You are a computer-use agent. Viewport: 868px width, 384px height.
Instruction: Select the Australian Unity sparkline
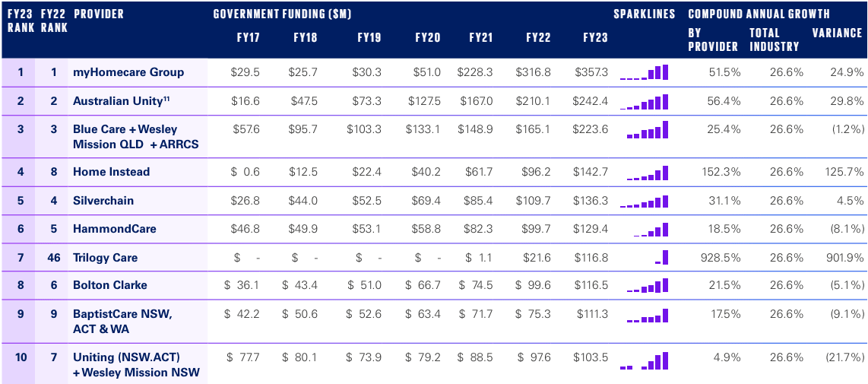click(x=645, y=102)
